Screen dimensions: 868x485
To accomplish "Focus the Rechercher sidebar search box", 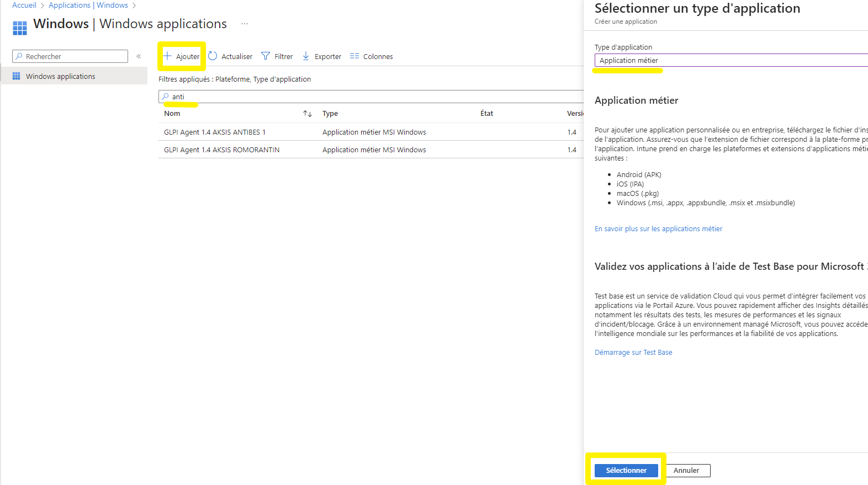I will [x=70, y=56].
